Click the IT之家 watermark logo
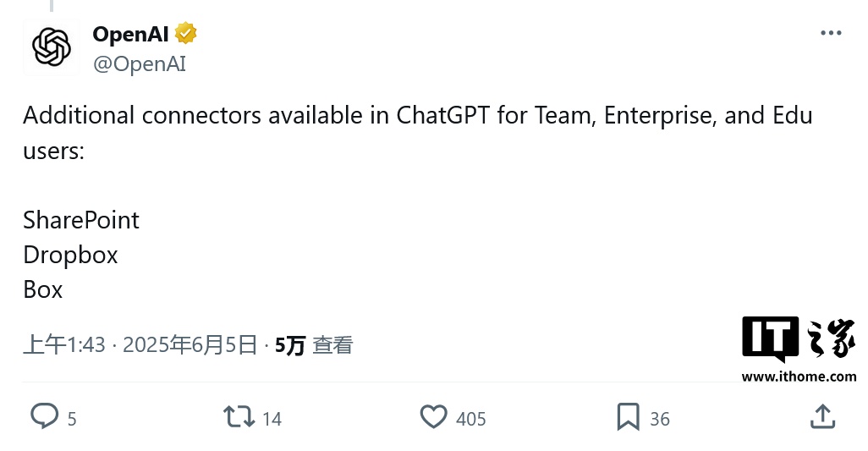This screenshot has width=868, height=451. (x=799, y=339)
